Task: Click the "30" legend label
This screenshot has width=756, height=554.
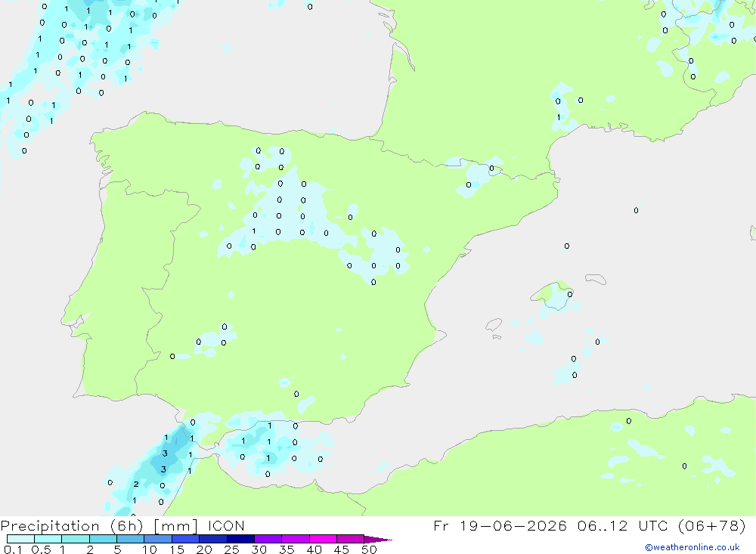Action: [259, 549]
